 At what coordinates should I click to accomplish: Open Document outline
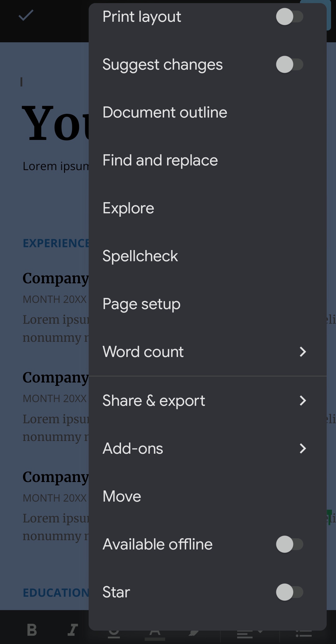coord(165,113)
